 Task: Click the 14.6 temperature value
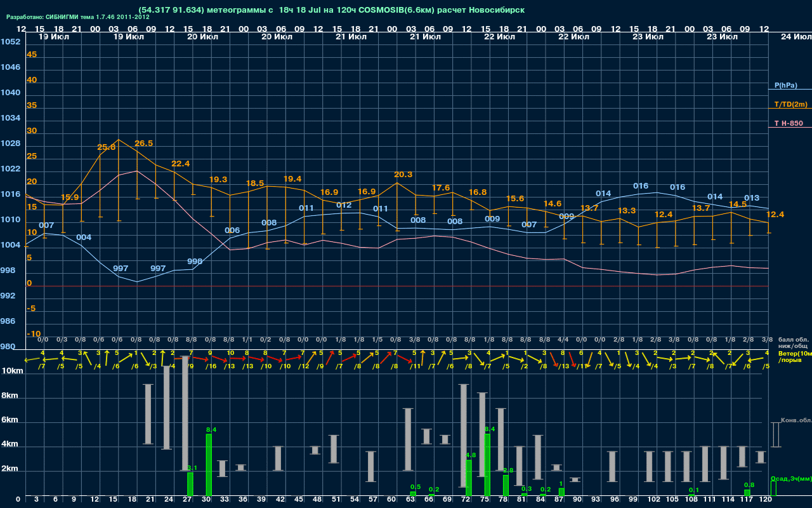(553, 204)
